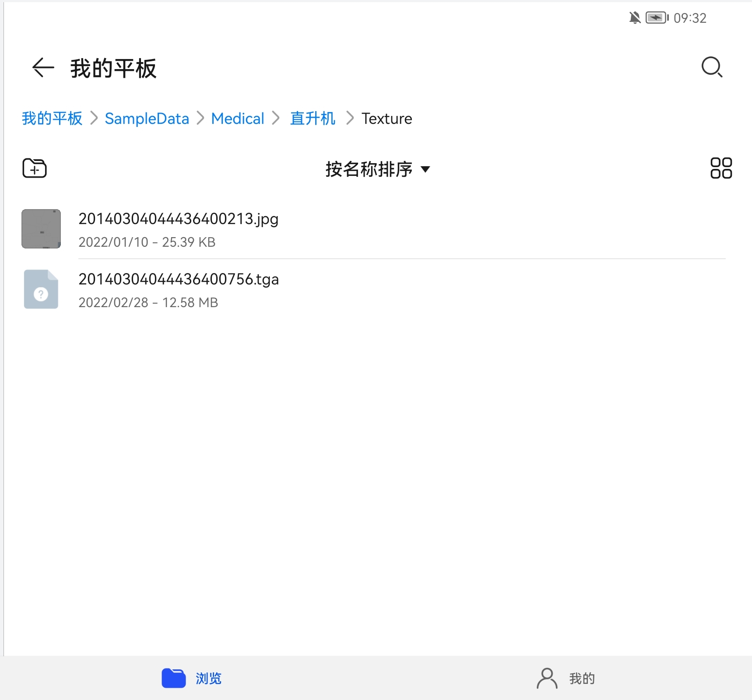752x700 pixels.
Task: Tap the muted notification bell icon
Action: tap(635, 18)
